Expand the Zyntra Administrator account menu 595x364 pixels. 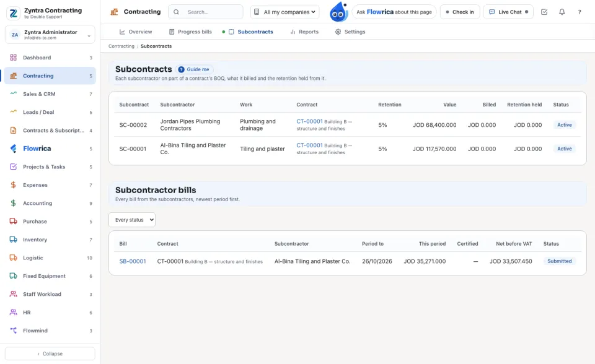point(50,35)
